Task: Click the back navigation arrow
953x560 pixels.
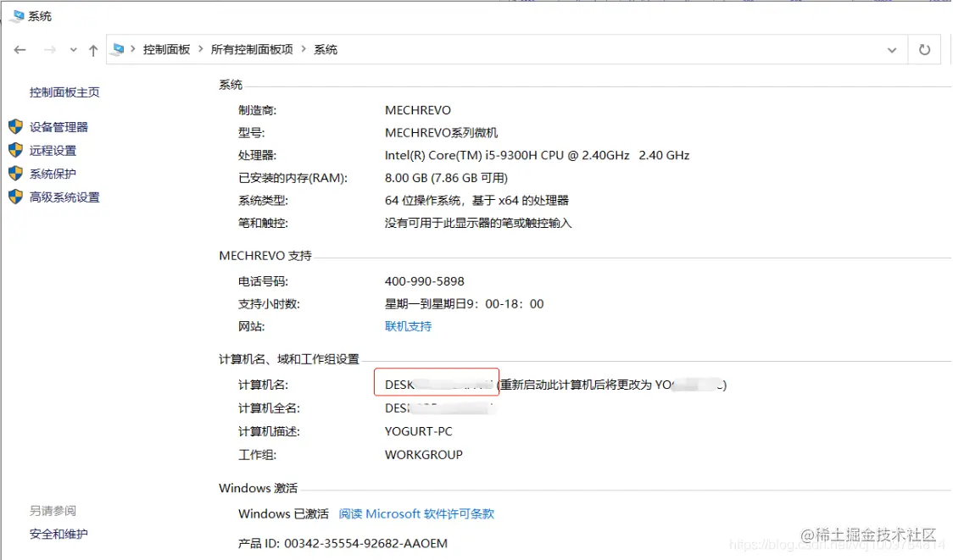Action: pos(20,50)
